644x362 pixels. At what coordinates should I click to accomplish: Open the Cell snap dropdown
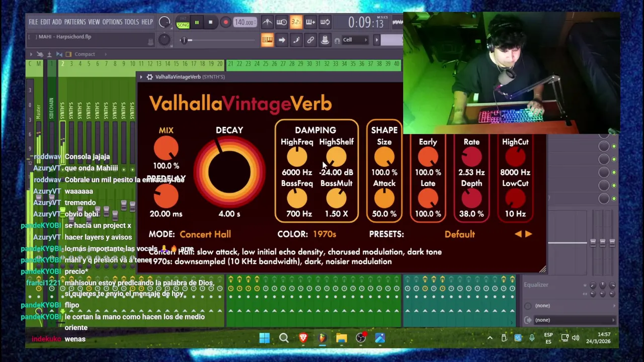tap(356, 40)
